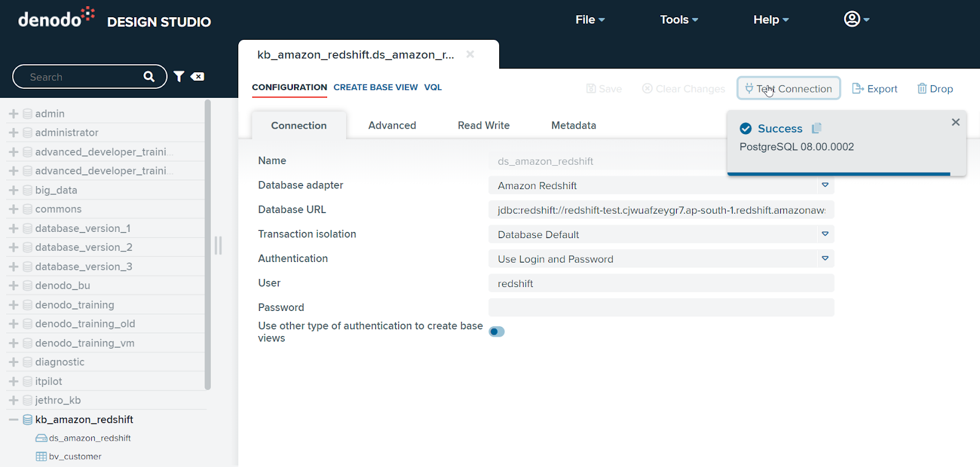
Task: Click the Save button
Action: [x=604, y=89]
